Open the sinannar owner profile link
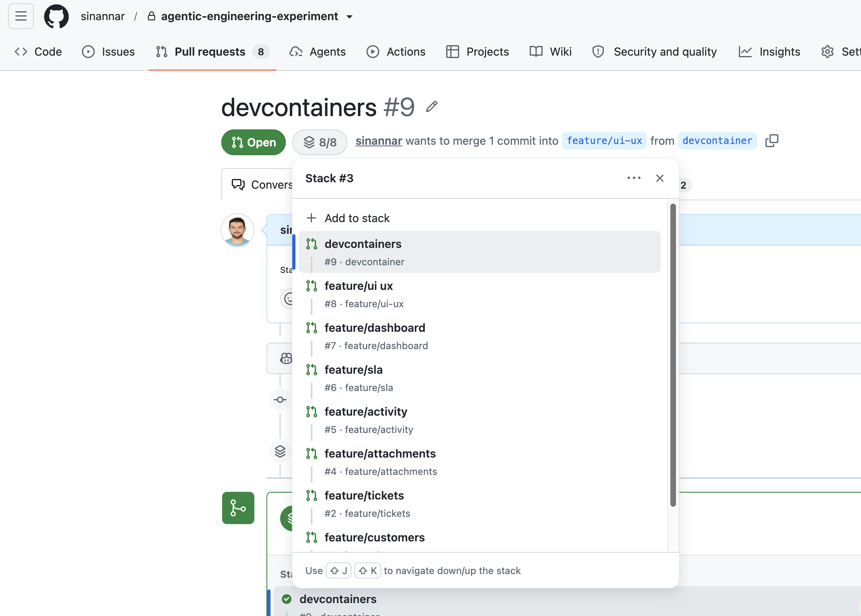The height and width of the screenshot is (616, 861). click(103, 17)
